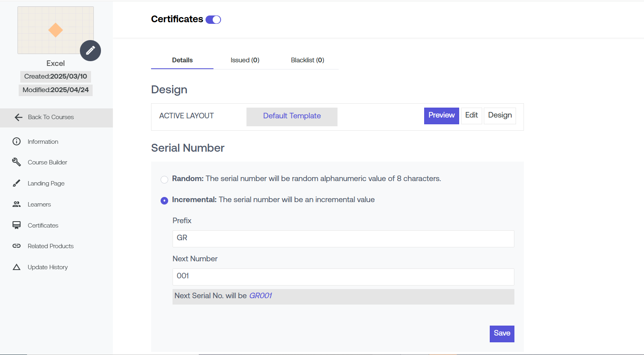
Task: Click the Update History triangle icon
Action: pyautogui.click(x=16, y=267)
